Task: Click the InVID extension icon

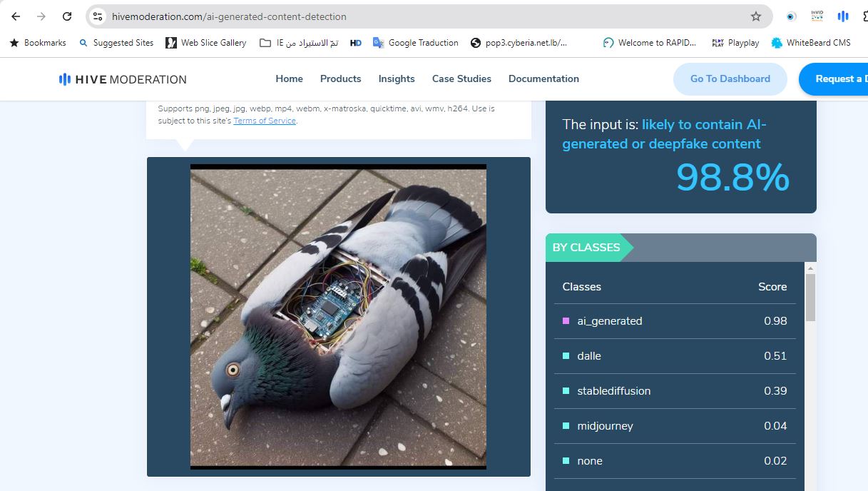Action: 817,16
